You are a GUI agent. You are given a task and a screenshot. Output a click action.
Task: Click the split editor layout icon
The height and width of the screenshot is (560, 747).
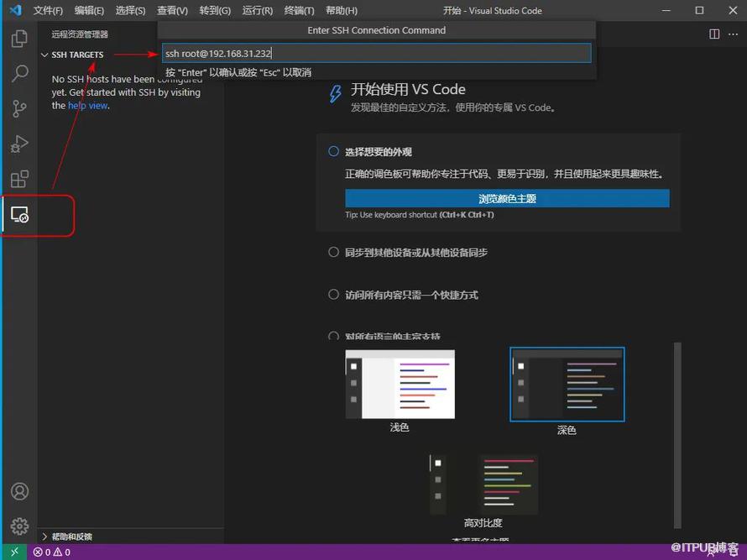coord(714,34)
